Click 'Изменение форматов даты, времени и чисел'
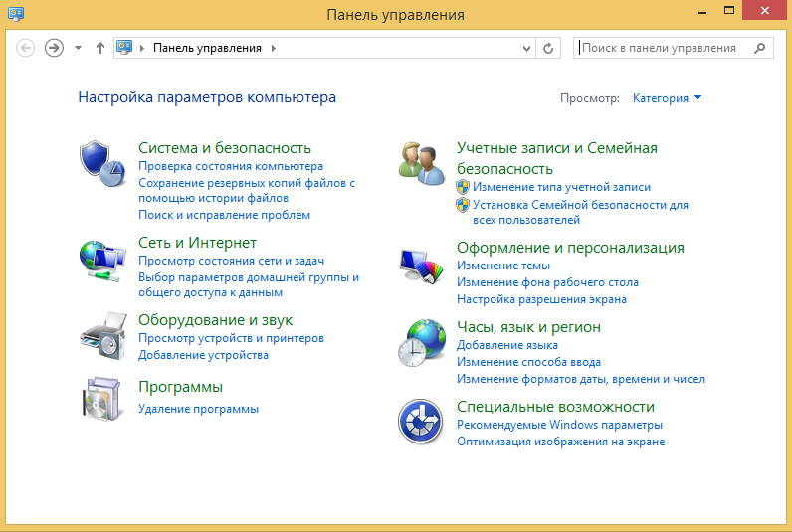 [581, 379]
